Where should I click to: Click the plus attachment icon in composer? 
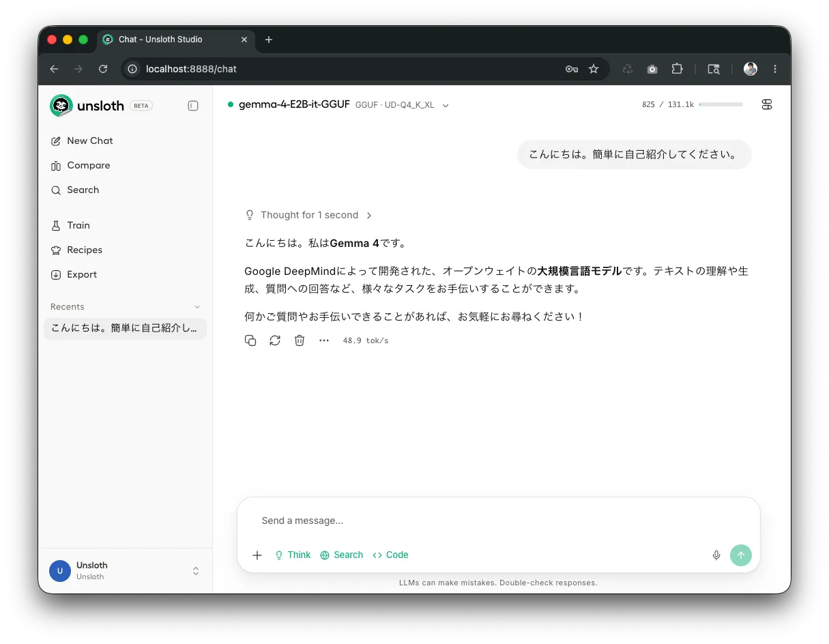(x=257, y=555)
